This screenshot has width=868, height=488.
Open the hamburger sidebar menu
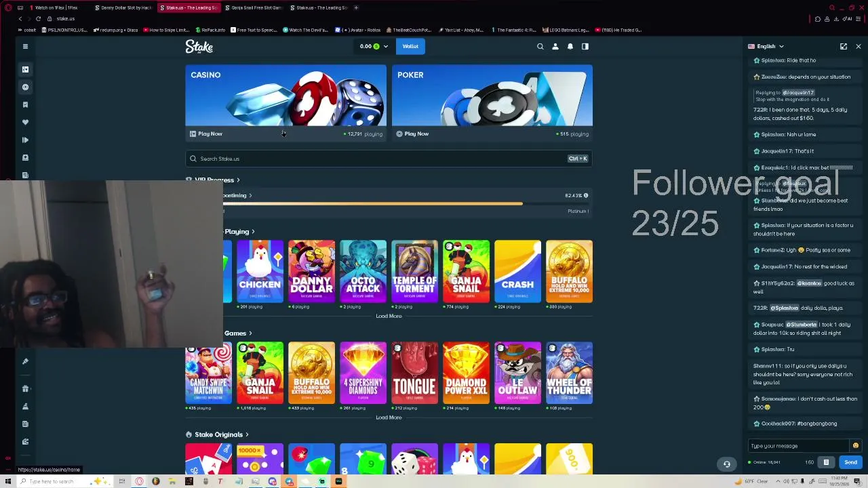pos(25,46)
